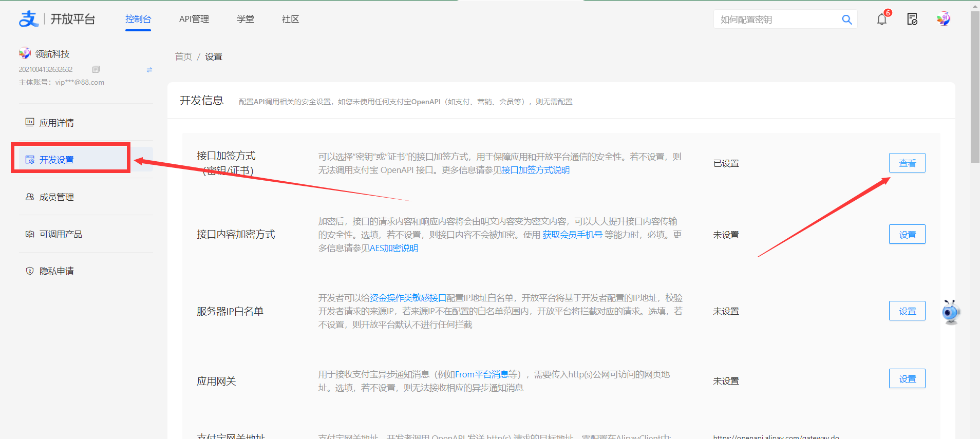Open the user avatar in top right
Image resolution: width=980 pixels, height=439 pixels.
pyautogui.click(x=944, y=19)
